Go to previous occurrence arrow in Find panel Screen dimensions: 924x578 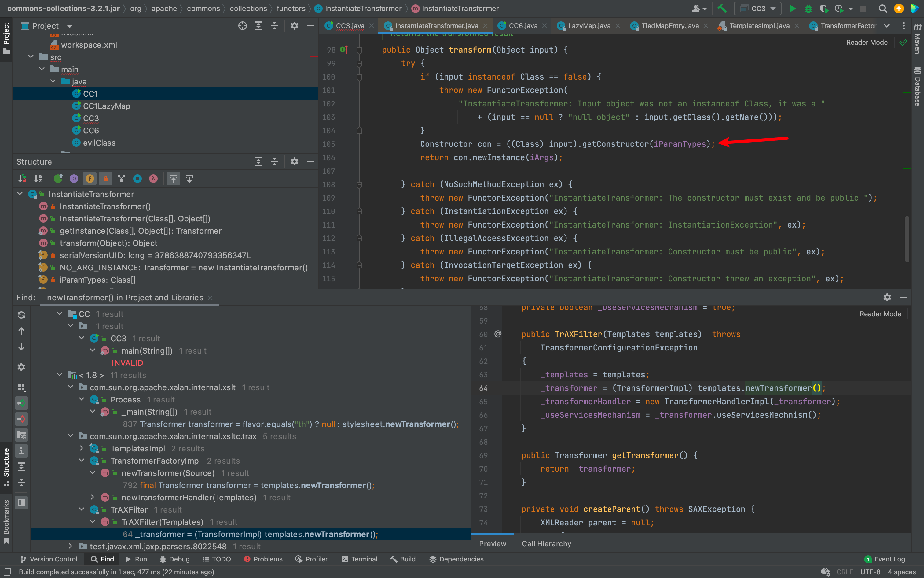21,331
